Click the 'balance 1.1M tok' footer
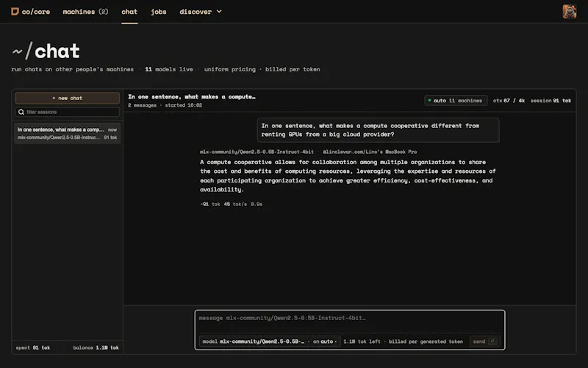This screenshot has height=368, width=588. pos(96,347)
